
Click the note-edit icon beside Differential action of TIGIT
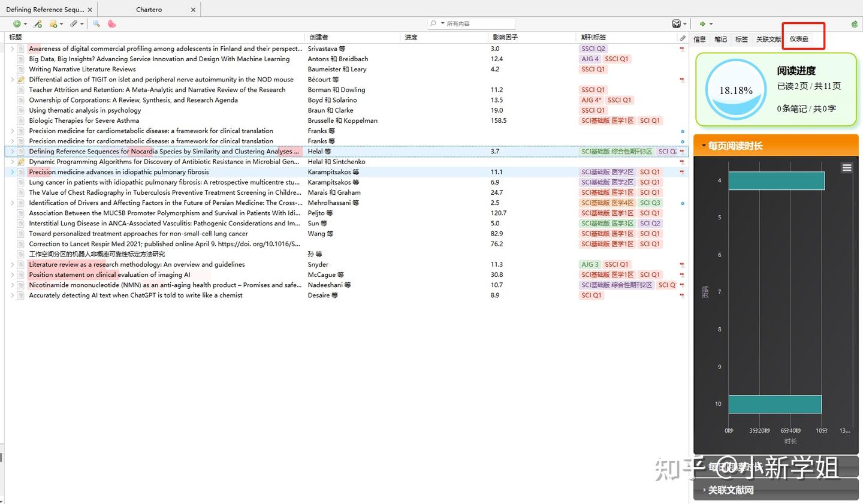tap(21, 80)
